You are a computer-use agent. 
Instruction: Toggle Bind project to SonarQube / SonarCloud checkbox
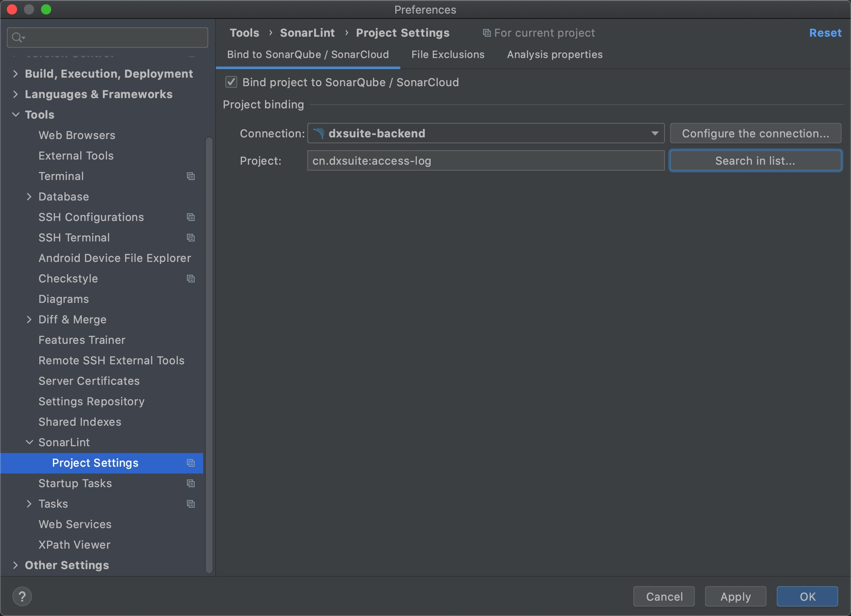(x=231, y=82)
